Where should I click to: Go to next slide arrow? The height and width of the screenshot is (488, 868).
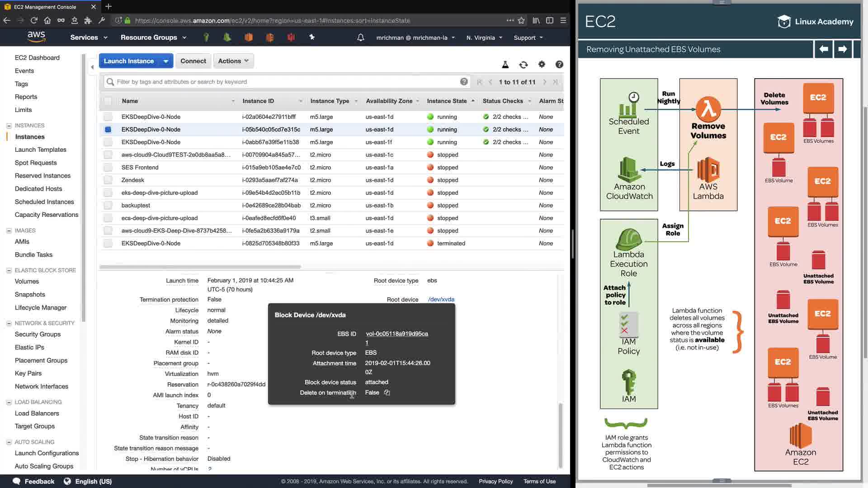point(842,49)
